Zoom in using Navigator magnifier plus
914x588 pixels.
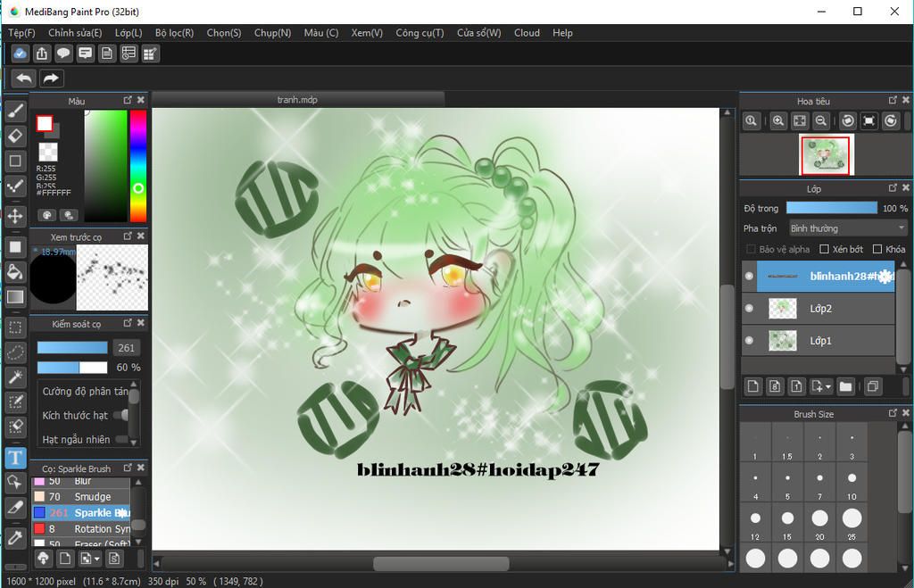[778, 120]
